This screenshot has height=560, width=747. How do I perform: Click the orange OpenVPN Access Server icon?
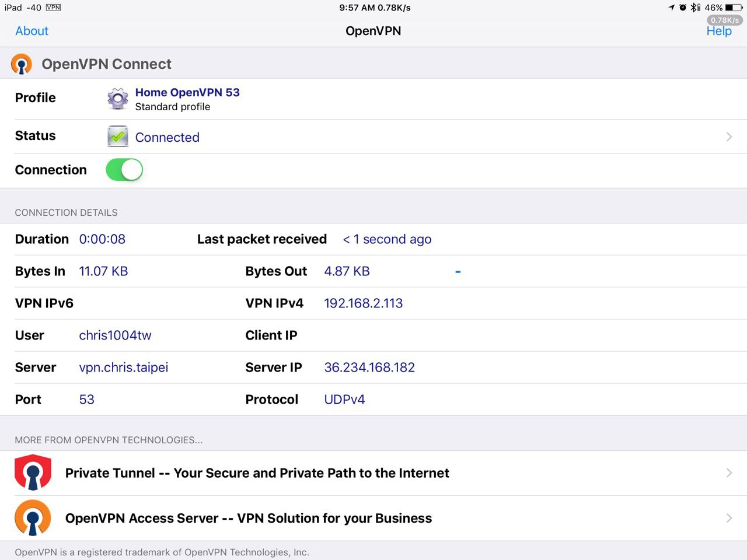click(x=33, y=517)
